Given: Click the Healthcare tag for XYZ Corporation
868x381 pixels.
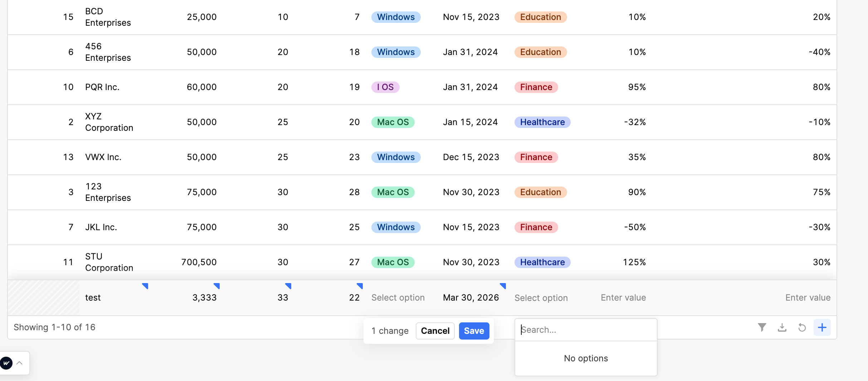Looking at the screenshot, I should [542, 122].
